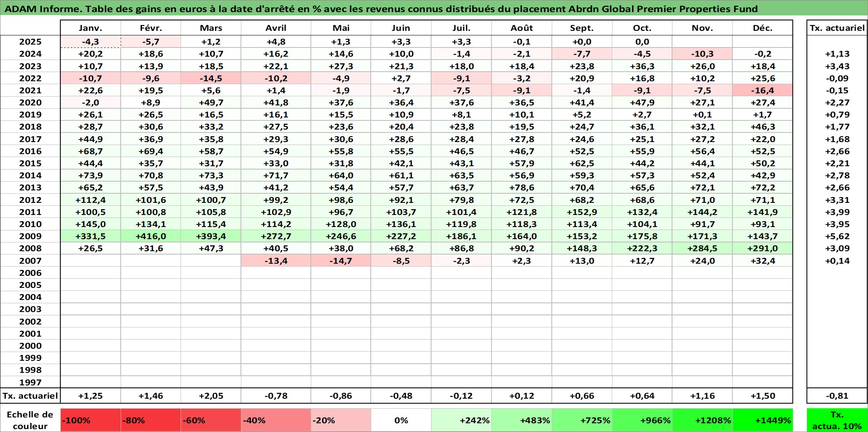Click the -80% red scale cell
The height and width of the screenshot is (432, 868).
point(151,420)
